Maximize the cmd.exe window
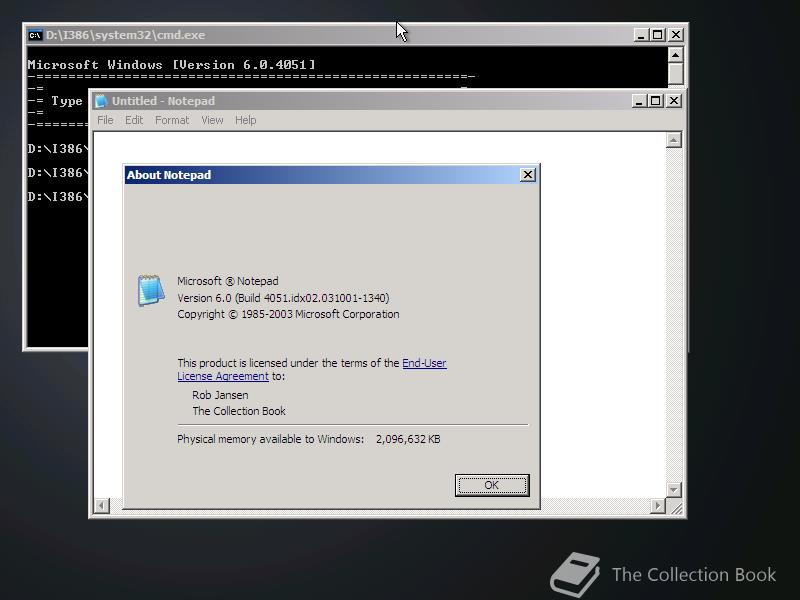The image size is (800, 600). pyautogui.click(x=658, y=35)
